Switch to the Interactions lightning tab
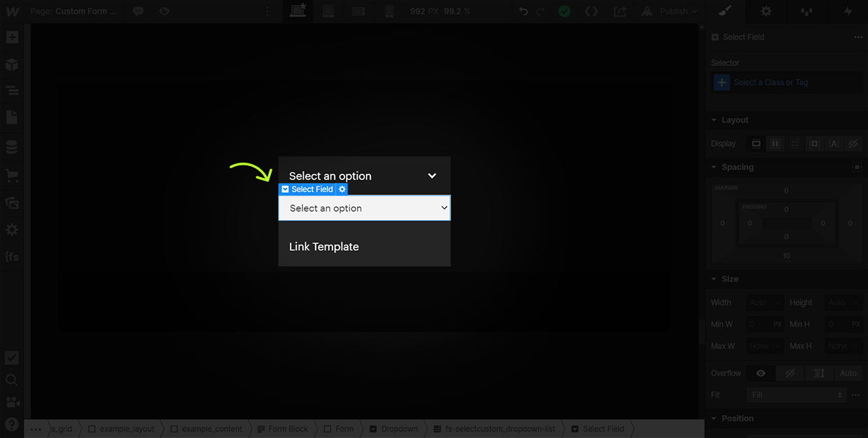The image size is (868, 438). pos(848,11)
